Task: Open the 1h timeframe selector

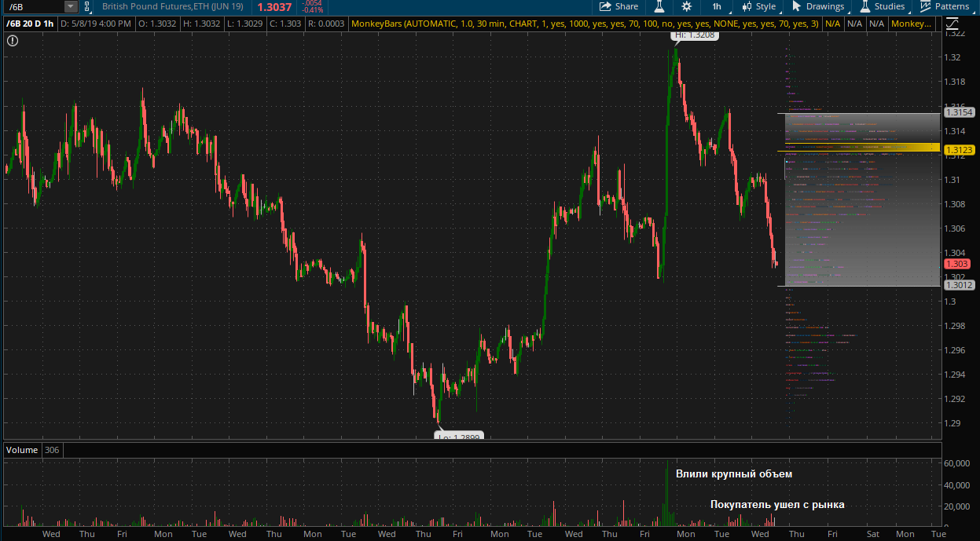Action: [717, 6]
